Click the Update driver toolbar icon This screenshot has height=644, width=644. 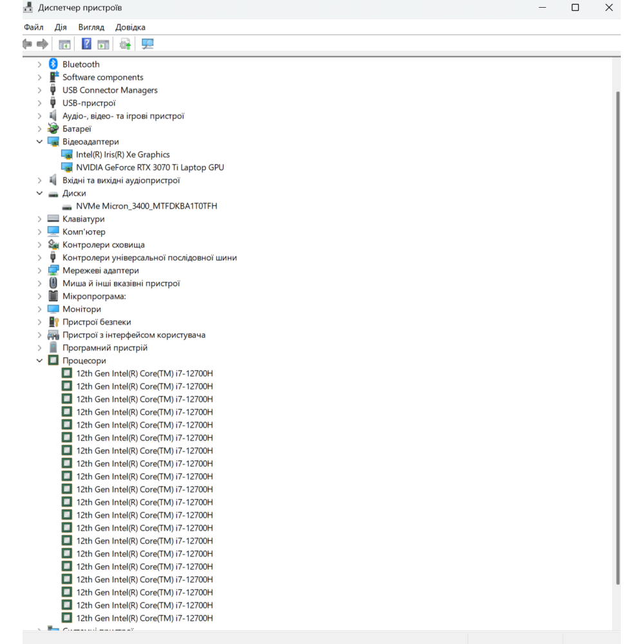pyautogui.click(x=125, y=44)
